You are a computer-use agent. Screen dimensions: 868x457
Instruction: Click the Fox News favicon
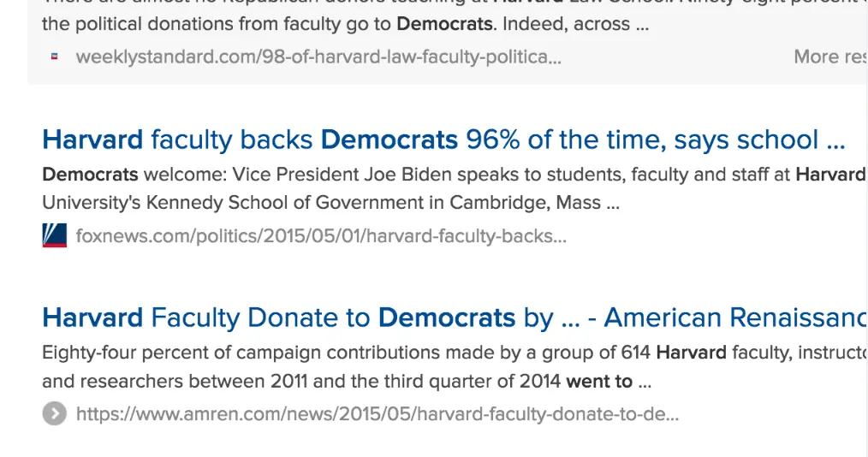click(55, 235)
